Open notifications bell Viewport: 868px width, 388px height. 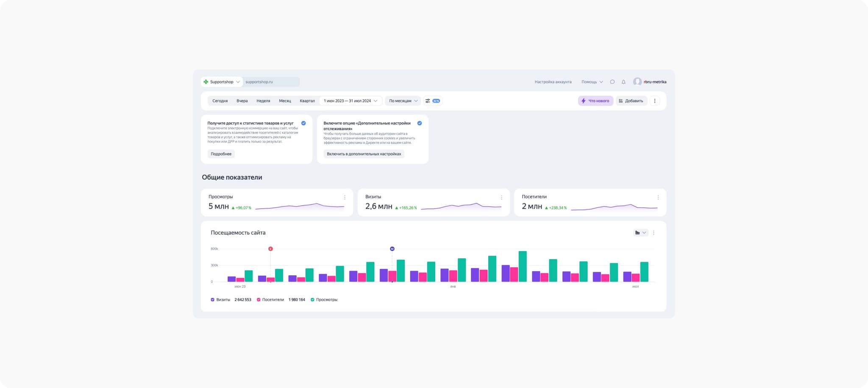pyautogui.click(x=623, y=82)
